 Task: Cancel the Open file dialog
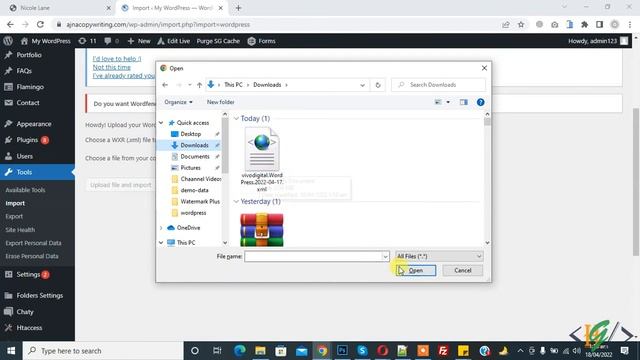(x=462, y=270)
